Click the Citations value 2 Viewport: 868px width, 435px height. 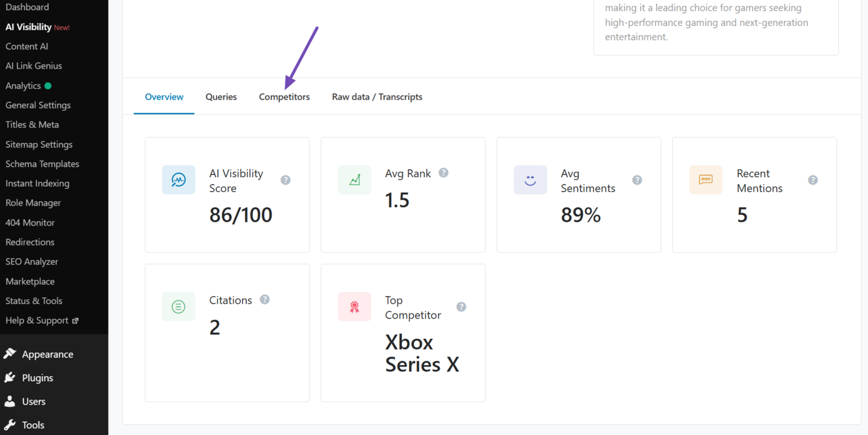click(215, 327)
